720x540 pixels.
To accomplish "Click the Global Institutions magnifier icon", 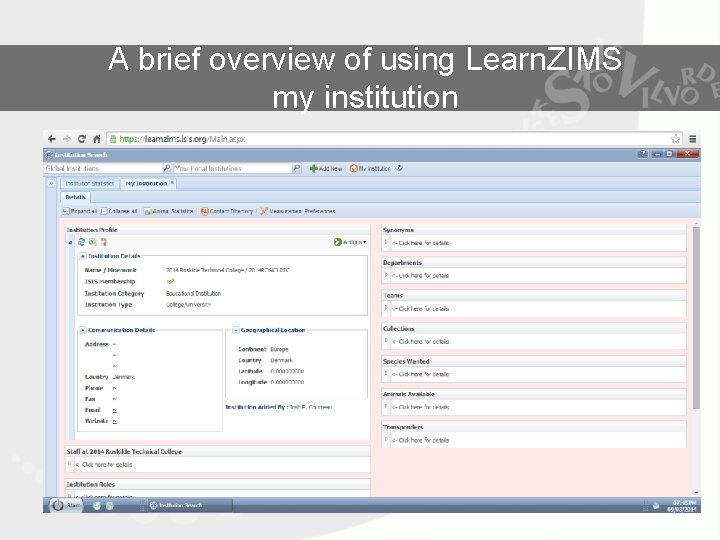I will pos(167,169).
